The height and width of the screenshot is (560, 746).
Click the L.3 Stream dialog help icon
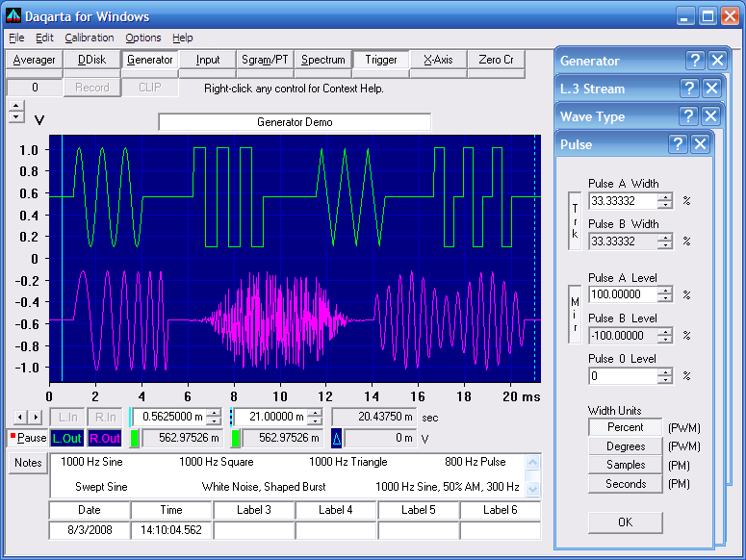tap(689, 89)
